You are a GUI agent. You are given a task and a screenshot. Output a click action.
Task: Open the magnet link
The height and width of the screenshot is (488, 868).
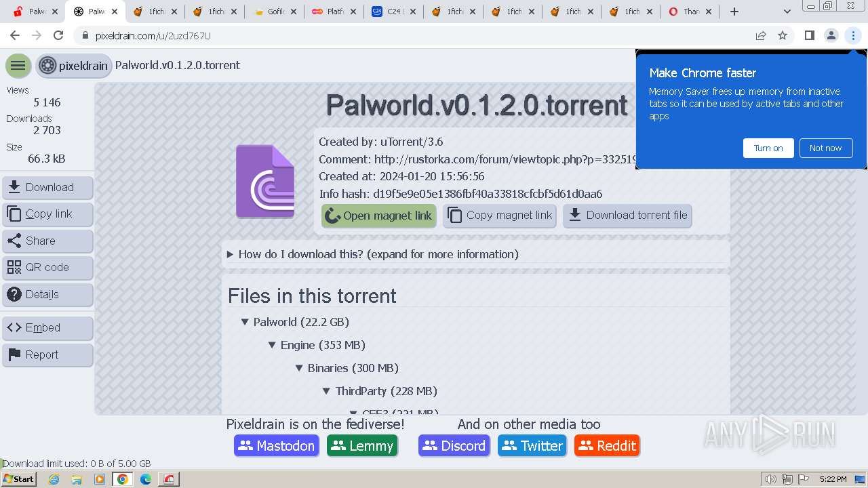click(x=378, y=216)
